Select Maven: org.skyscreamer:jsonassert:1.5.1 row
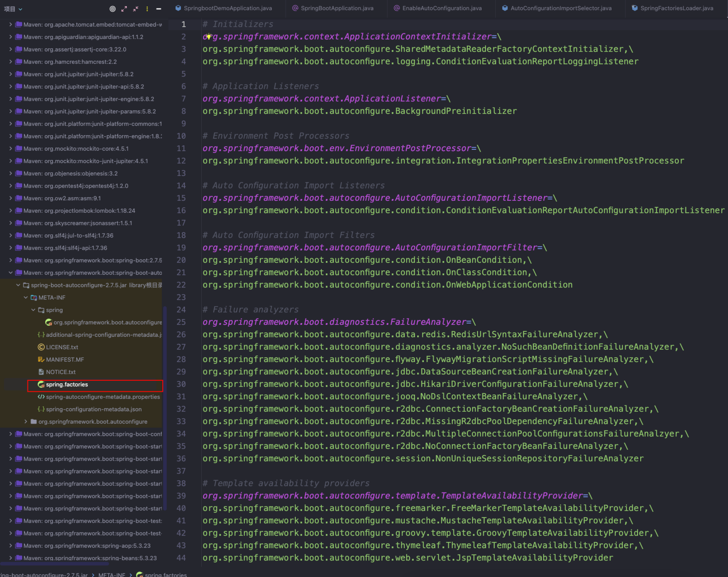The image size is (728, 577). click(x=81, y=223)
